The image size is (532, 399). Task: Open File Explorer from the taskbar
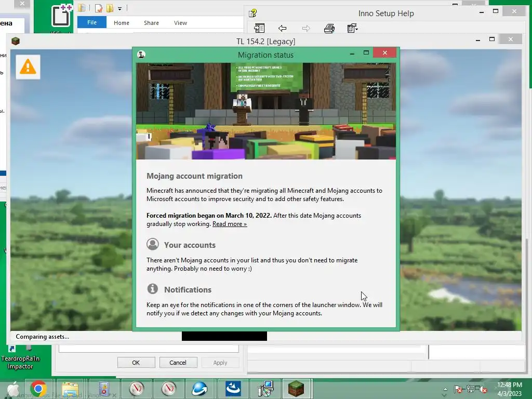pos(70,389)
